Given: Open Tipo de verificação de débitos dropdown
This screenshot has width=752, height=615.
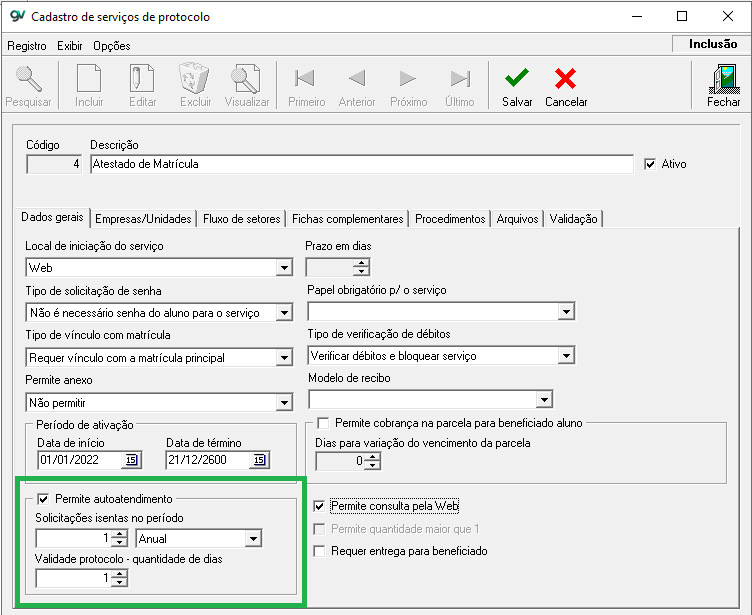Looking at the screenshot, I should point(566,356).
